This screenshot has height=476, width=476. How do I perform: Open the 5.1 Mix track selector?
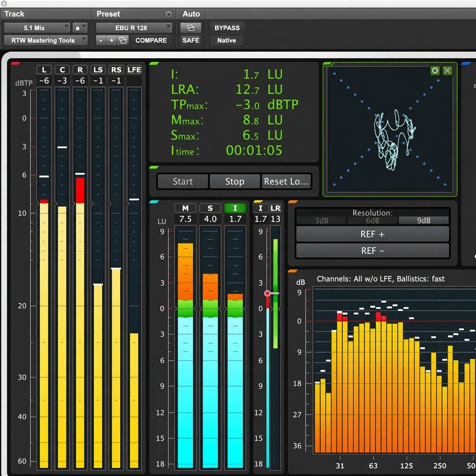37,28
